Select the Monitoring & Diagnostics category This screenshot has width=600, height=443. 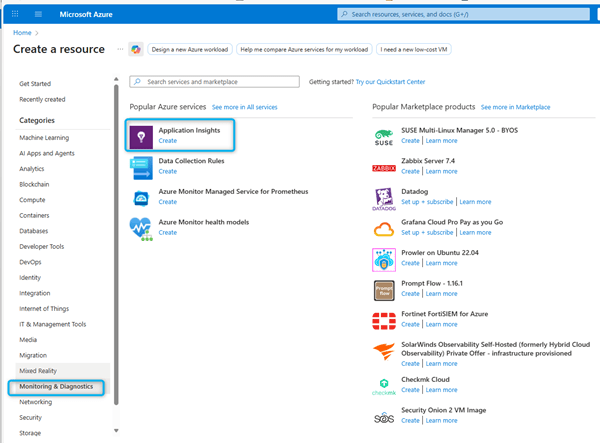56,386
